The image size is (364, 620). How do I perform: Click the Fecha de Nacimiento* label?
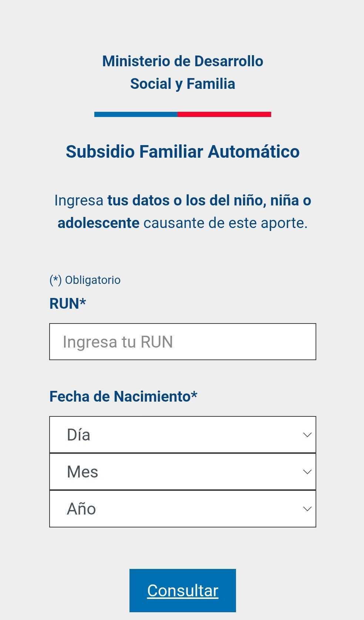124,396
